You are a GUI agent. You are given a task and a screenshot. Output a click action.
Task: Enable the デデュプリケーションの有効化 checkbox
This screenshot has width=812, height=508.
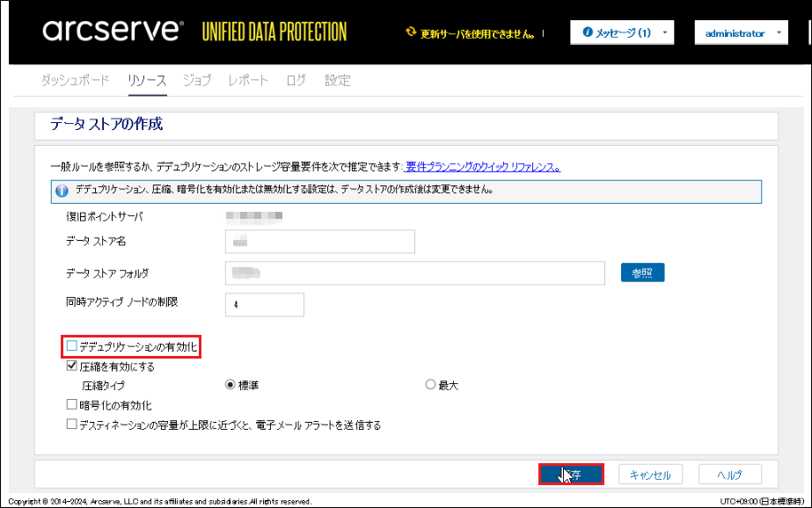pyautogui.click(x=72, y=345)
